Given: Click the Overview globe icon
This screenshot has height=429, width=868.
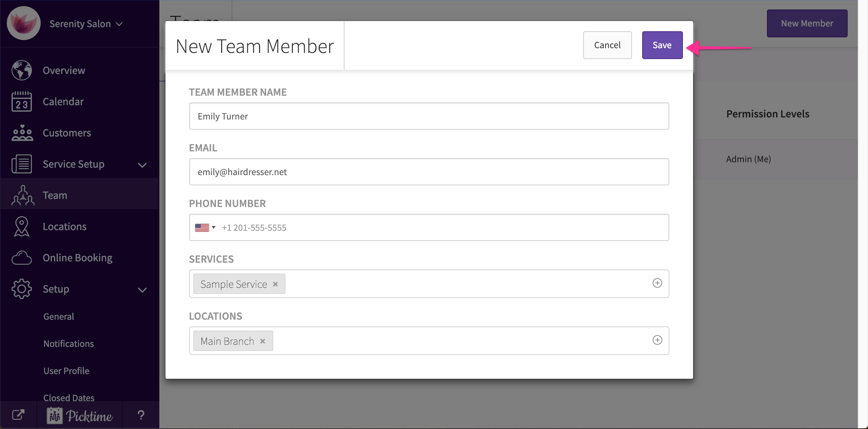Looking at the screenshot, I should pyautogui.click(x=22, y=70).
